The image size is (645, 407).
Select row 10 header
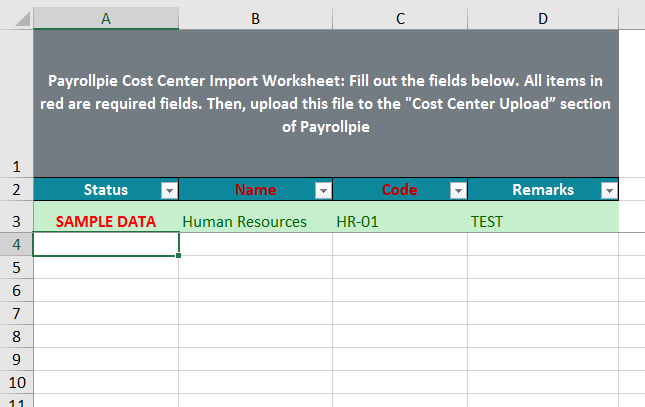point(16,382)
